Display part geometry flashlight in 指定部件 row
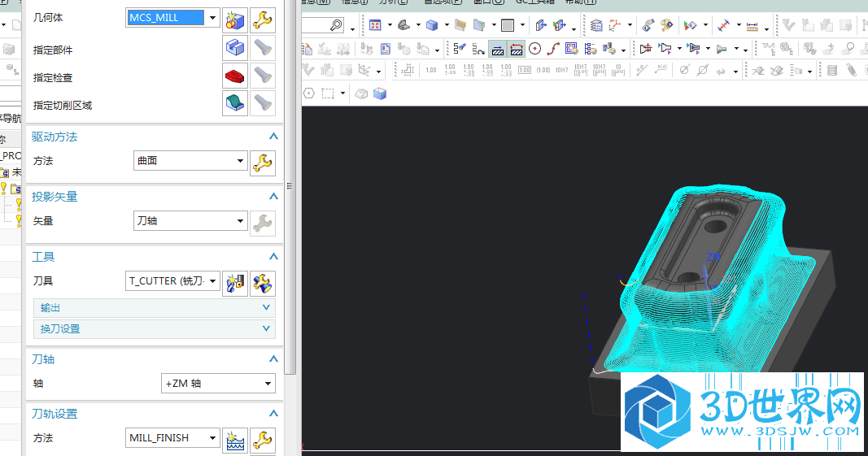Screen dimensions: 868x456 (263, 48)
